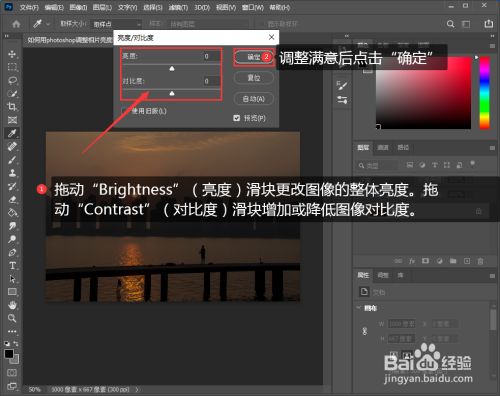Click the 确定 OK button
The width and height of the screenshot is (500, 396).
pyautogui.click(x=254, y=57)
